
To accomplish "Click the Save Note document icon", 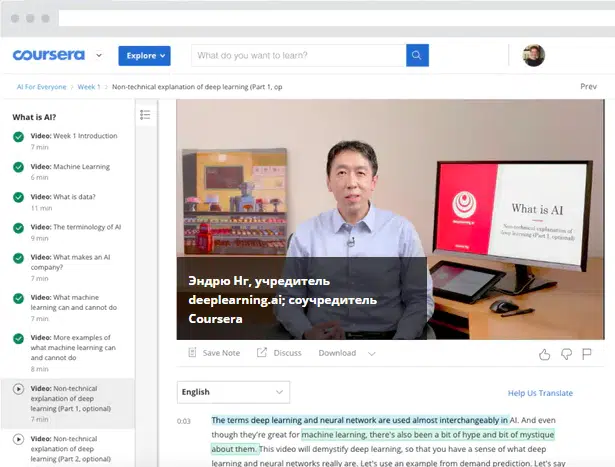I will coord(192,353).
